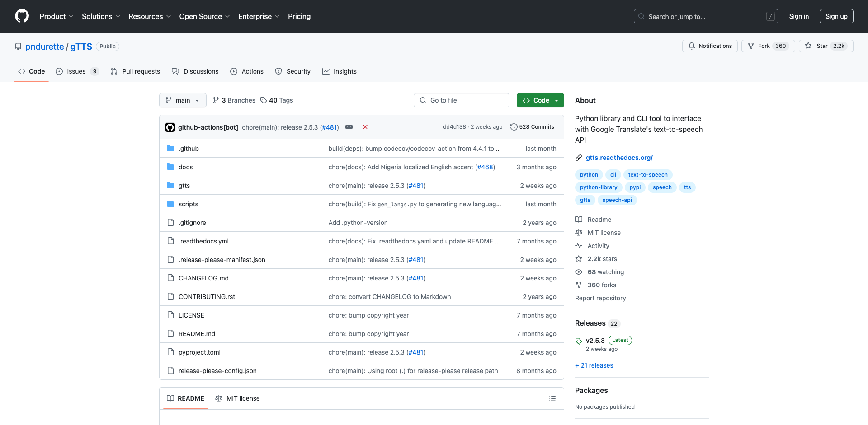Click the .gitignore file icon
The image size is (868, 425).
click(x=170, y=222)
